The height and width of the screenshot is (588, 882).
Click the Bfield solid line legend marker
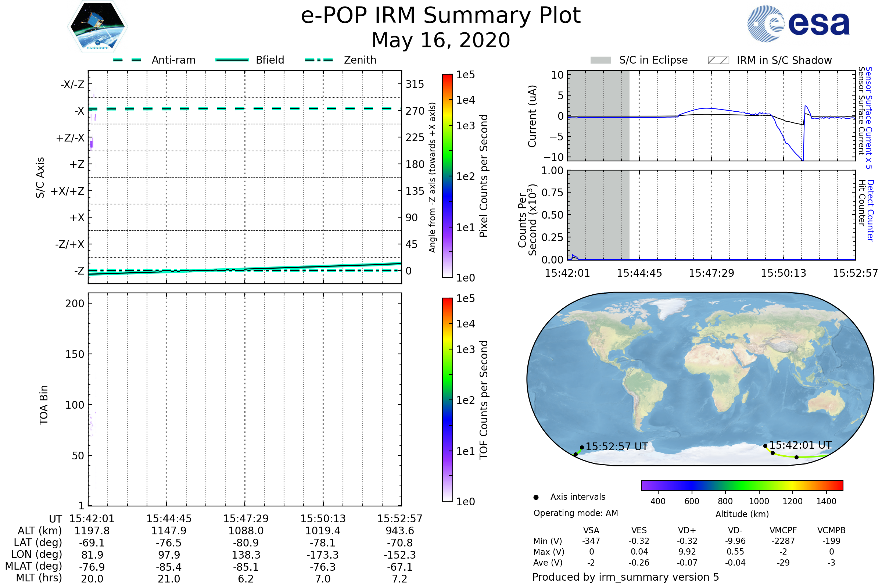coord(232,60)
